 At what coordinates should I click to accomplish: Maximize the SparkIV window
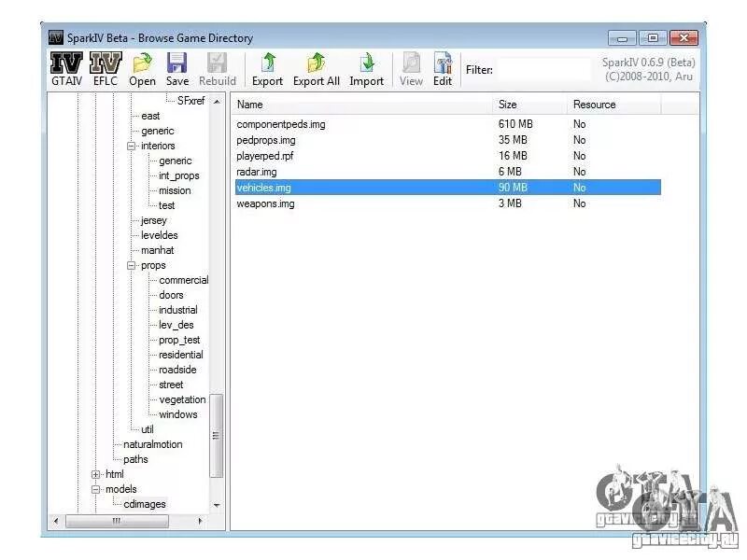653,38
